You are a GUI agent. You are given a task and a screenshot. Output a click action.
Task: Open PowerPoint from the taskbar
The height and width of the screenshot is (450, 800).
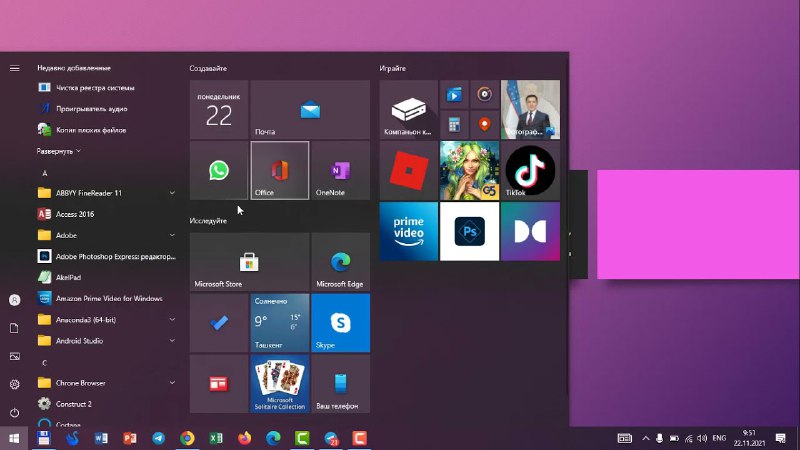130,438
